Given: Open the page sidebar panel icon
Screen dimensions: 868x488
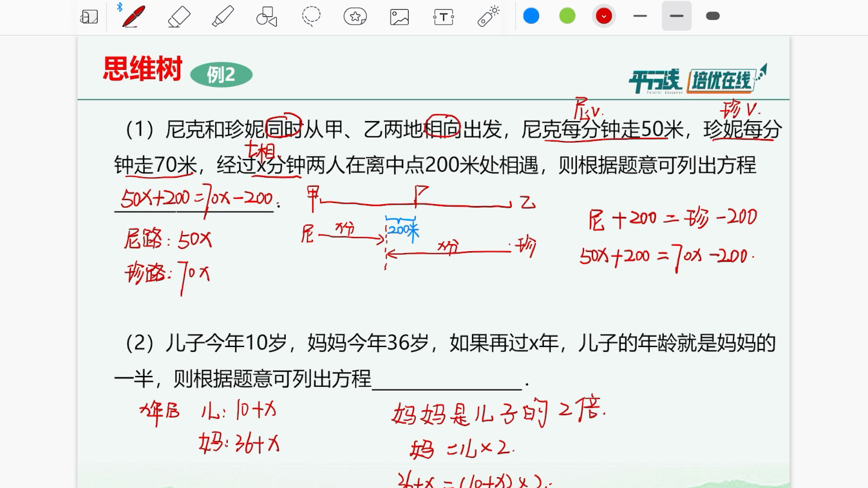Looking at the screenshot, I should pos(89,16).
